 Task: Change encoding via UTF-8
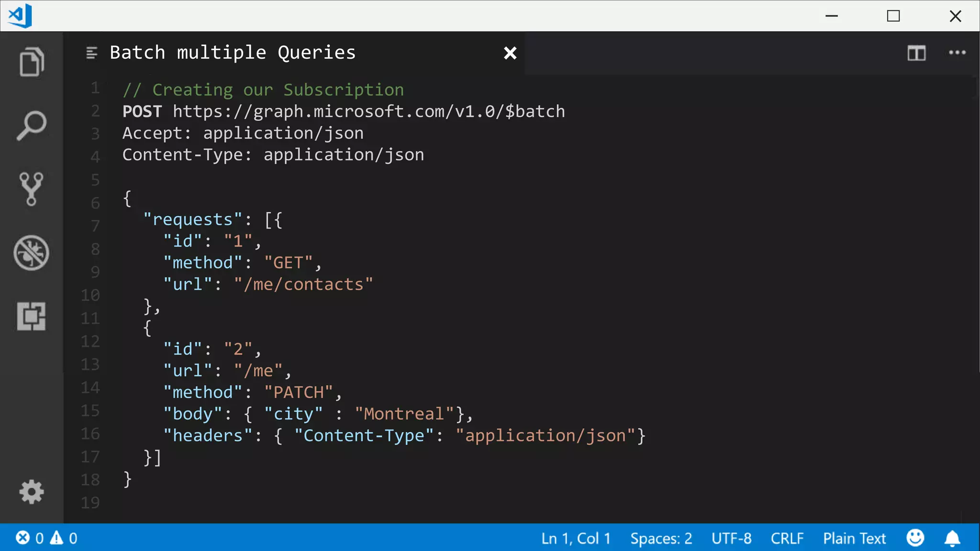[732, 539]
